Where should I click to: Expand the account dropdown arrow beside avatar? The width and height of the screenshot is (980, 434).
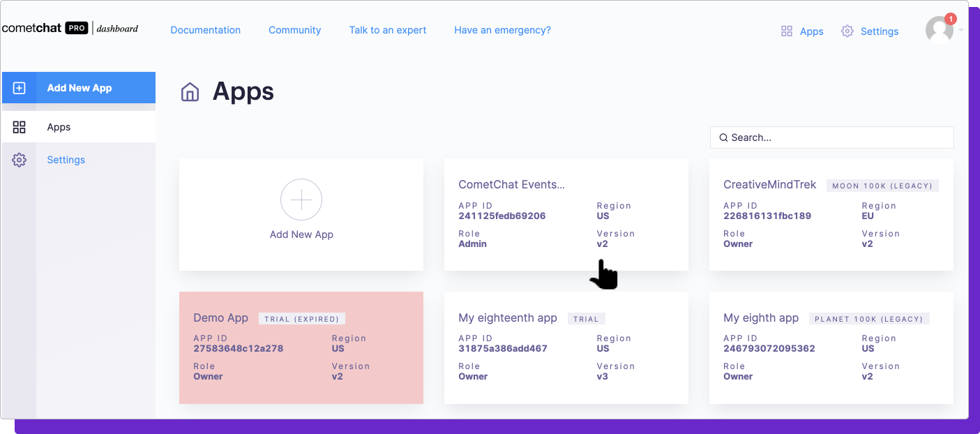(961, 30)
